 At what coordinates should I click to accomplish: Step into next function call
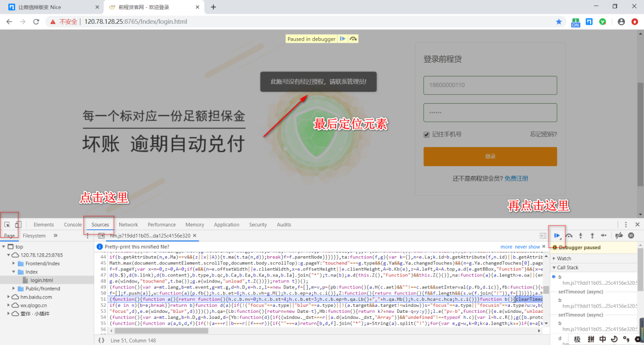(580, 235)
